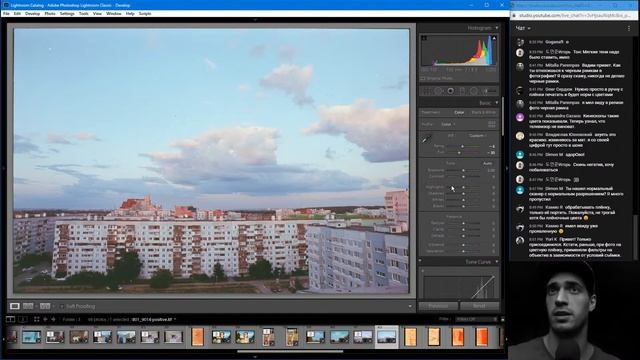Screen dimensions: 640x360
Task: Open the Edit menu
Action: coord(17,13)
